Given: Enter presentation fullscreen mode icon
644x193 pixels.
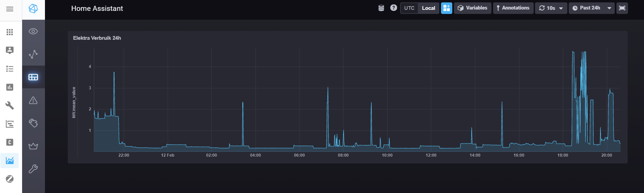Looking at the screenshot, I should point(622,8).
